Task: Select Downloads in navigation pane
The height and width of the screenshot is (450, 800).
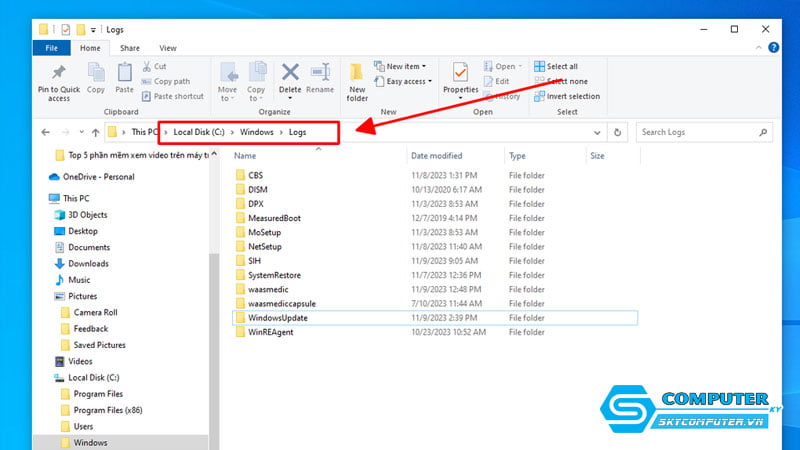Action: 88,264
